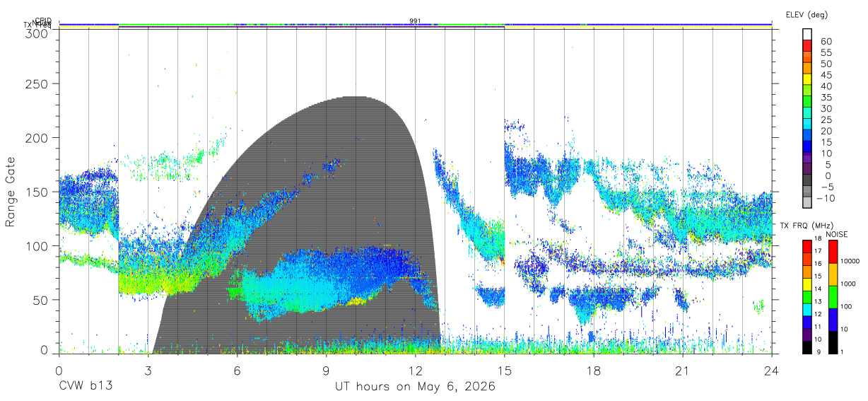
Task: Click the light gray bottom segment of the ELEV bar
Action: [807, 204]
